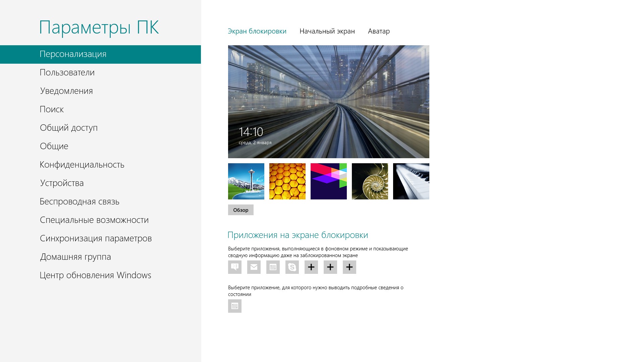Go to Центр обновления Windows section
Viewport: 644px width, 362px height.
95,276
